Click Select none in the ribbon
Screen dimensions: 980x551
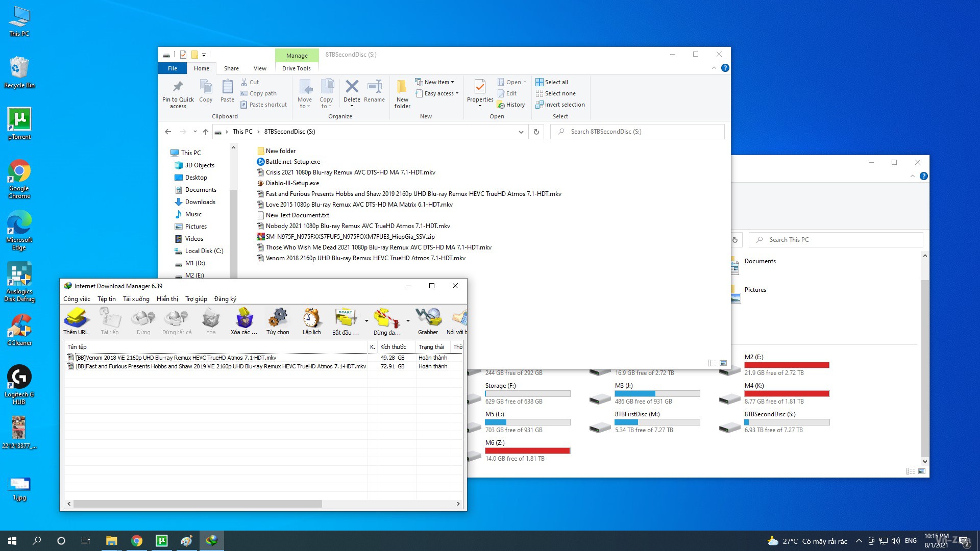coord(555,93)
